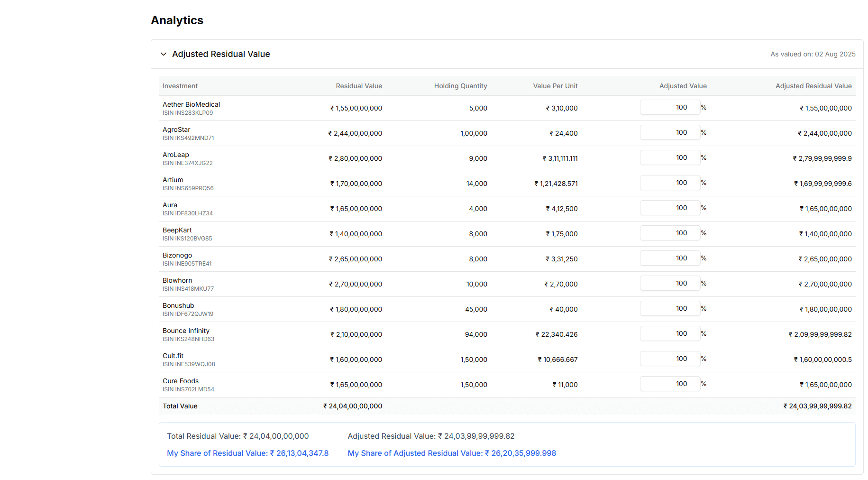Click My Share of Residual Value link
This screenshot has width=868, height=480.
pyautogui.click(x=247, y=453)
